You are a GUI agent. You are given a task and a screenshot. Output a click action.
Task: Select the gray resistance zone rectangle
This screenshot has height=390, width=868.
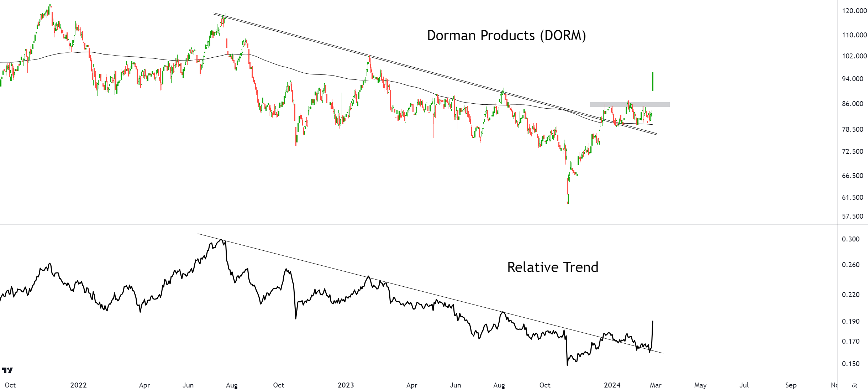click(x=630, y=104)
